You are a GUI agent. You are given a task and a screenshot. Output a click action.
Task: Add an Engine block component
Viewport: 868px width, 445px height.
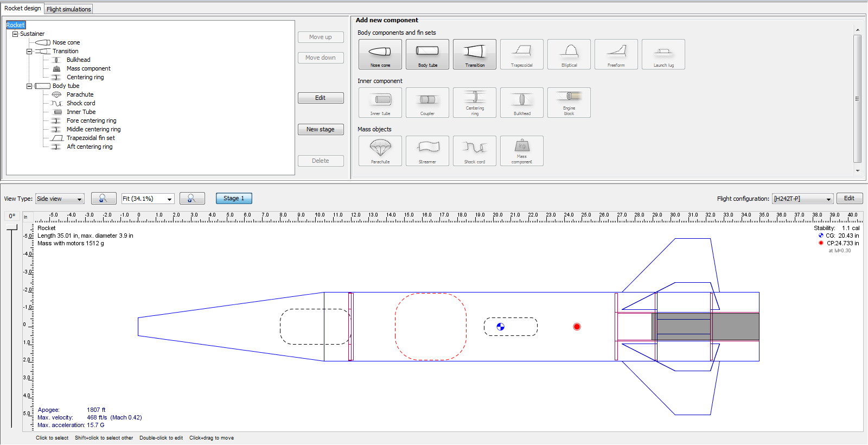pos(569,103)
